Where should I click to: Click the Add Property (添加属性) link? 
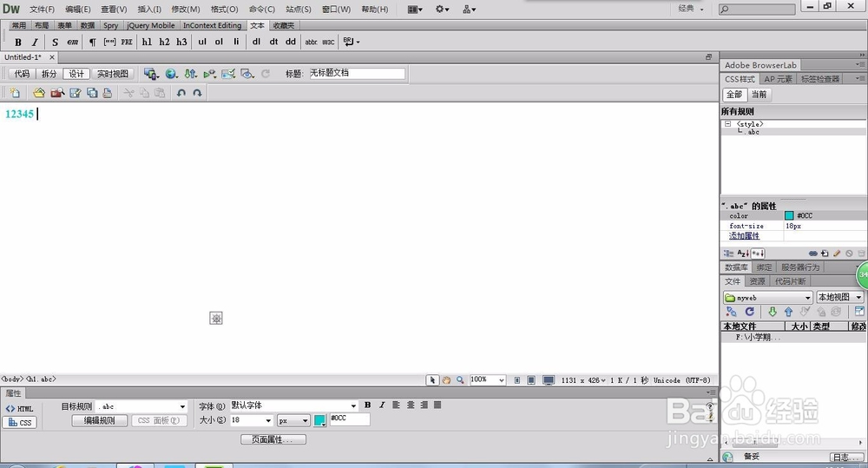(744, 236)
